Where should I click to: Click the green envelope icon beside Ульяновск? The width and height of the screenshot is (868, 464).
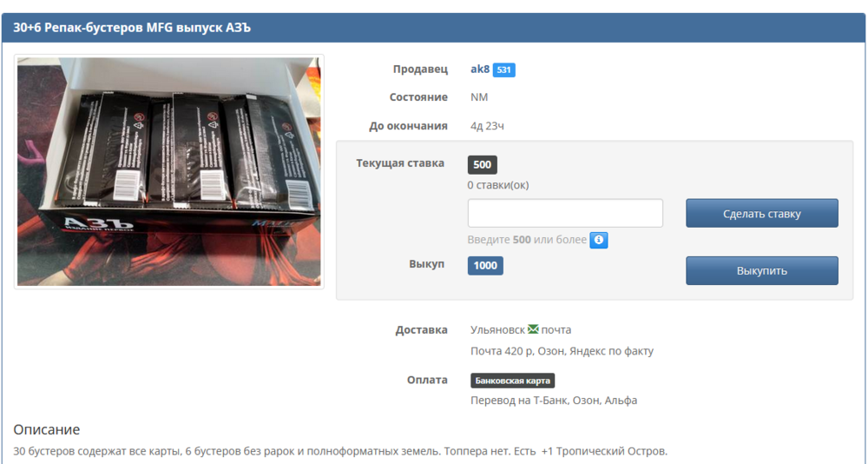tap(533, 329)
